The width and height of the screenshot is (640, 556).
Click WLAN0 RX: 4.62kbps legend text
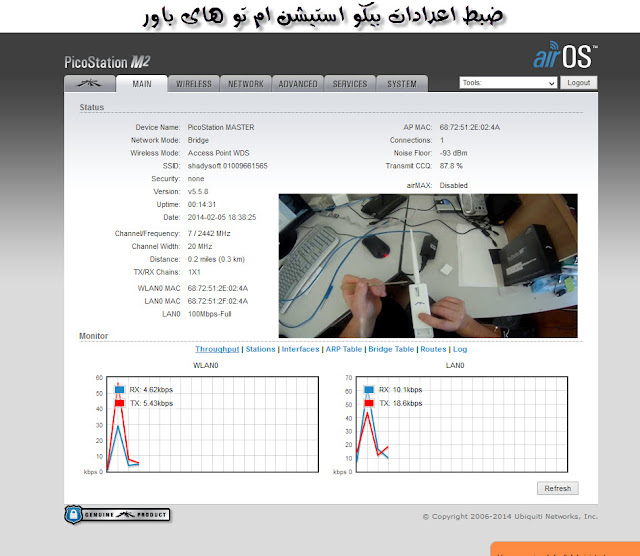[x=151, y=390]
